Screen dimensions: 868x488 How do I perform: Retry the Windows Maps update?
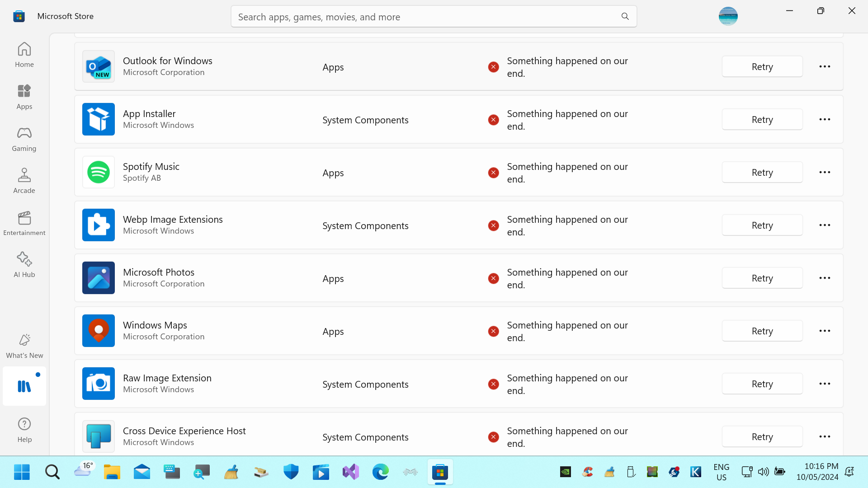(x=762, y=331)
